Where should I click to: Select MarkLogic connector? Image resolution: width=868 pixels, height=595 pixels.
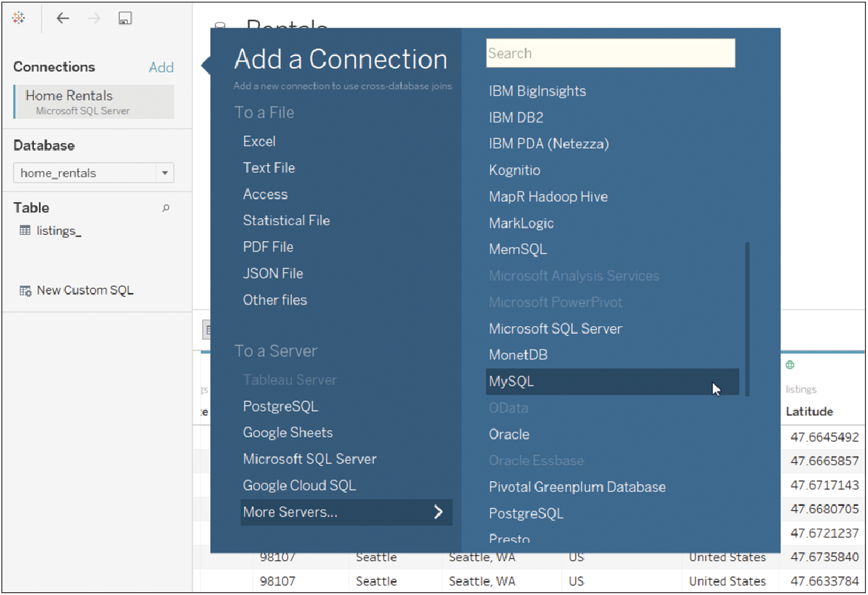(521, 223)
